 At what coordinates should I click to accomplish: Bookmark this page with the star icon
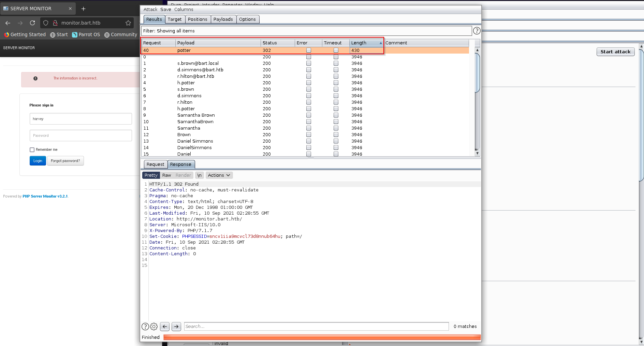coord(128,23)
